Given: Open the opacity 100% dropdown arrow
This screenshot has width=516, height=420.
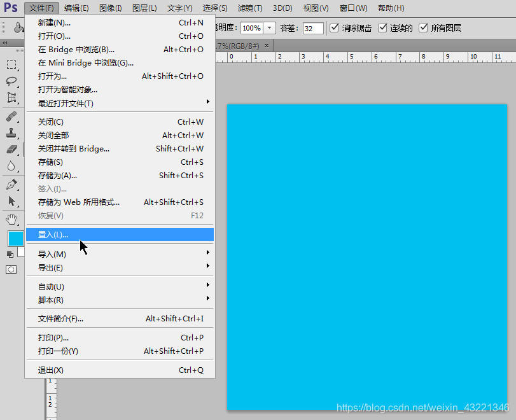Looking at the screenshot, I should [x=270, y=28].
